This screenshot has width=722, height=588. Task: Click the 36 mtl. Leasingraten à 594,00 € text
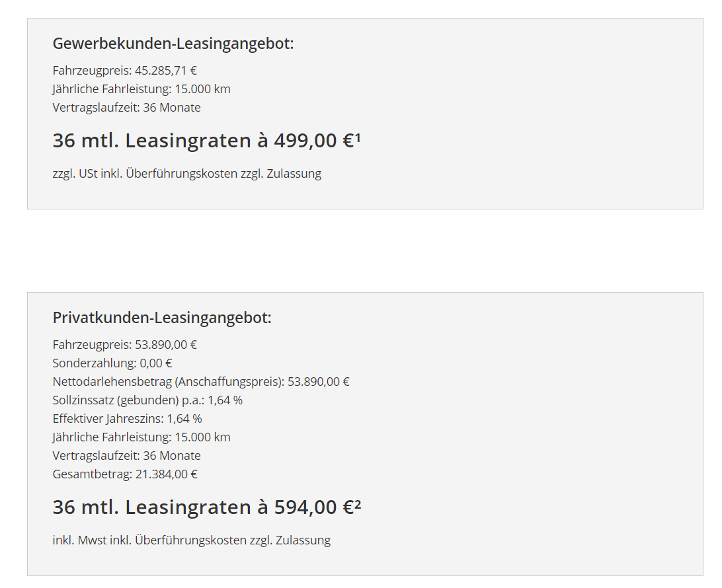(203, 507)
